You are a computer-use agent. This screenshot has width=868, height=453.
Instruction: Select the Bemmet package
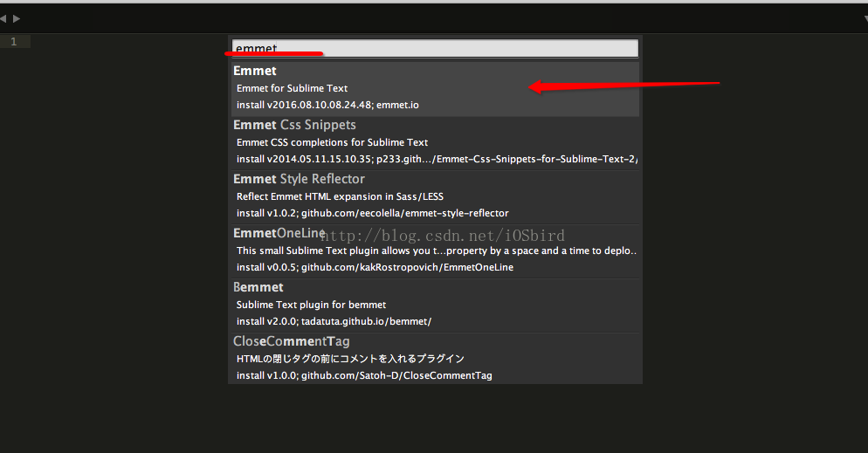pyautogui.click(x=435, y=305)
